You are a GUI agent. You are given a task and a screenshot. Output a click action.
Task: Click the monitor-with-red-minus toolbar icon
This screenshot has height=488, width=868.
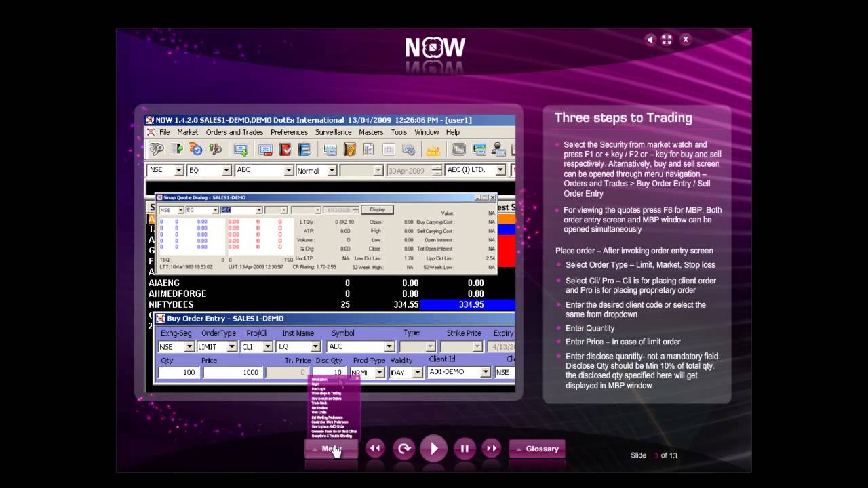(266, 150)
